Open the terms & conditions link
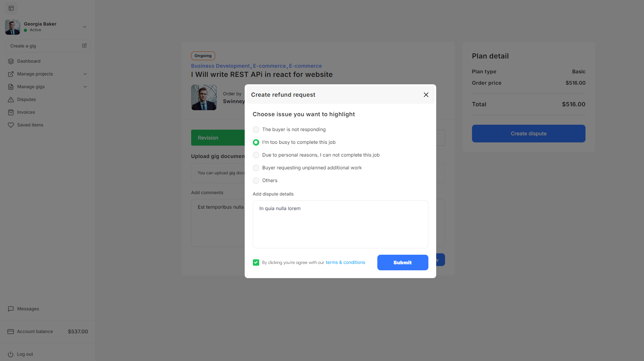 click(345, 263)
